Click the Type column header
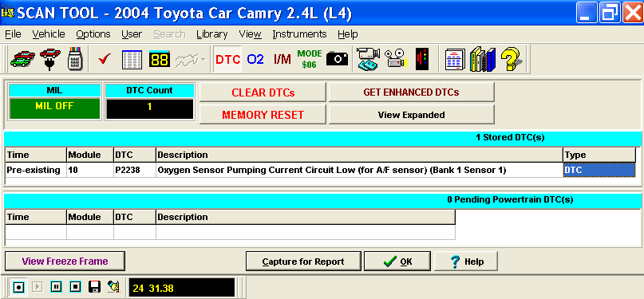The height and width of the screenshot is (299, 644). pos(599,155)
